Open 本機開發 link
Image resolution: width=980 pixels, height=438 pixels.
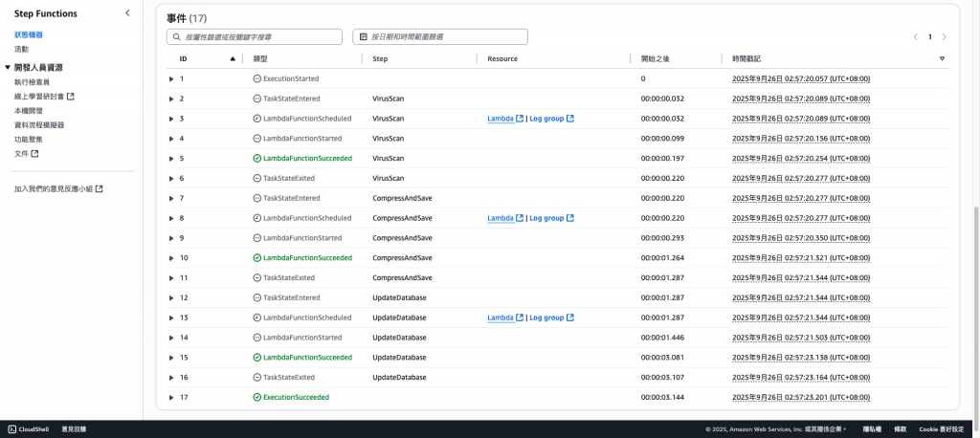pos(29,111)
